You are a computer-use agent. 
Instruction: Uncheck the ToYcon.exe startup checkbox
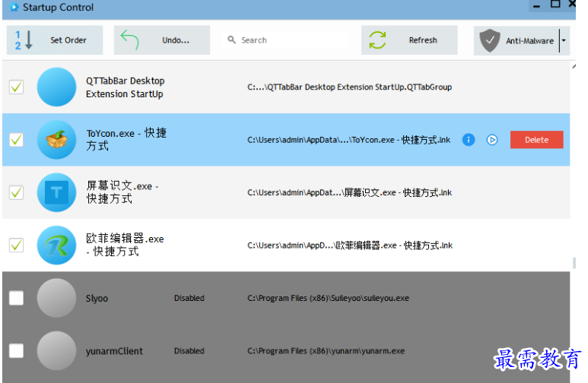[17, 140]
